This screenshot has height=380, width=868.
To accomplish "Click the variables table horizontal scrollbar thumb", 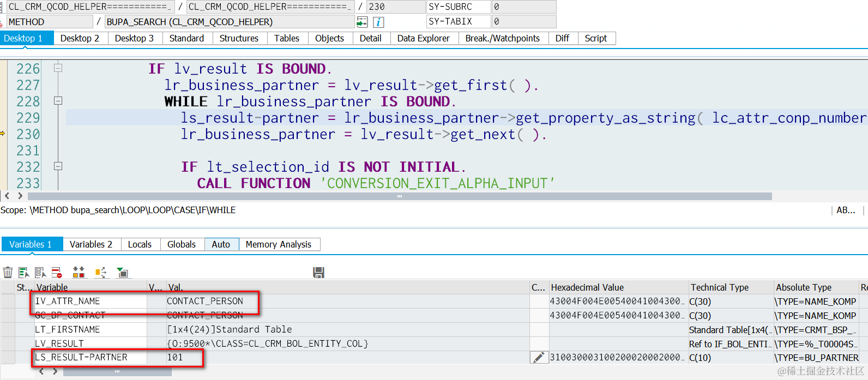I will click(x=117, y=371).
